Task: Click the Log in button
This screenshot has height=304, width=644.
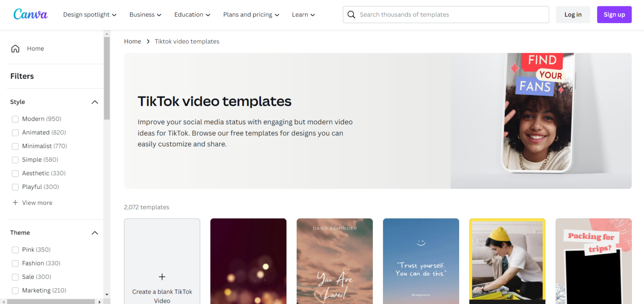Action: [573, 14]
